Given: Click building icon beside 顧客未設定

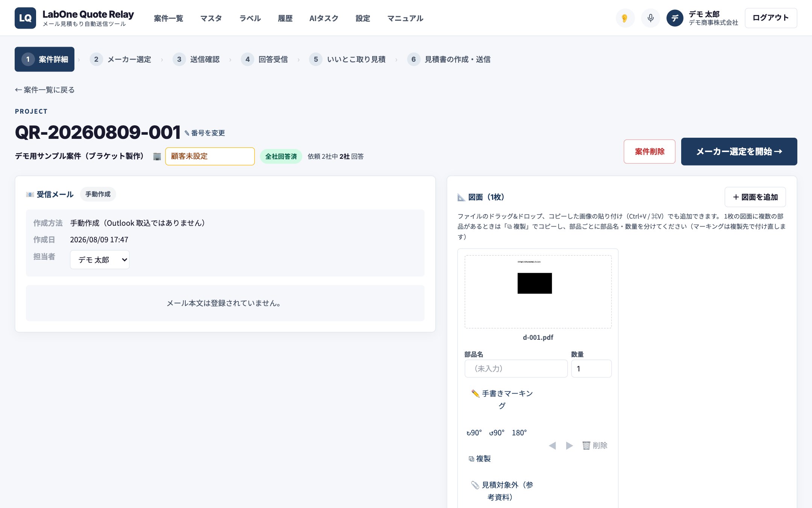Looking at the screenshot, I should tap(157, 156).
